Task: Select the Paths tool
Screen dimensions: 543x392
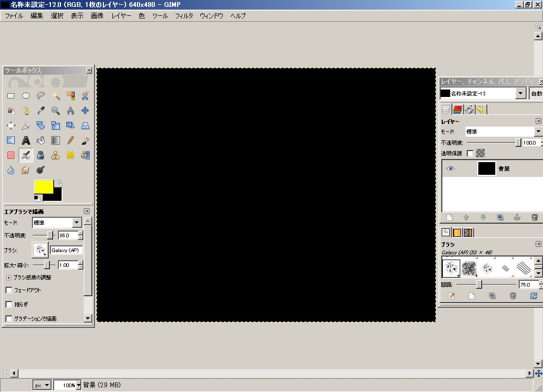Action: point(26,111)
